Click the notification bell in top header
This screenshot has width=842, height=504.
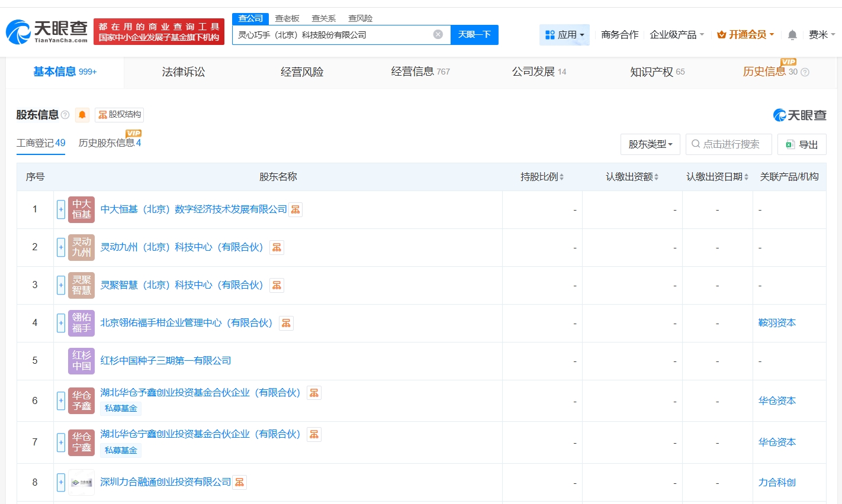click(792, 35)
